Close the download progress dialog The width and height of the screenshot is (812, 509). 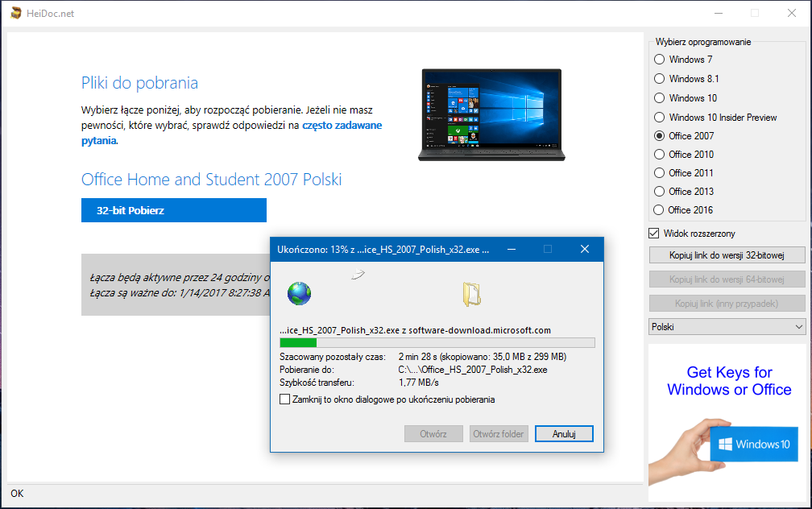point(585,250)
